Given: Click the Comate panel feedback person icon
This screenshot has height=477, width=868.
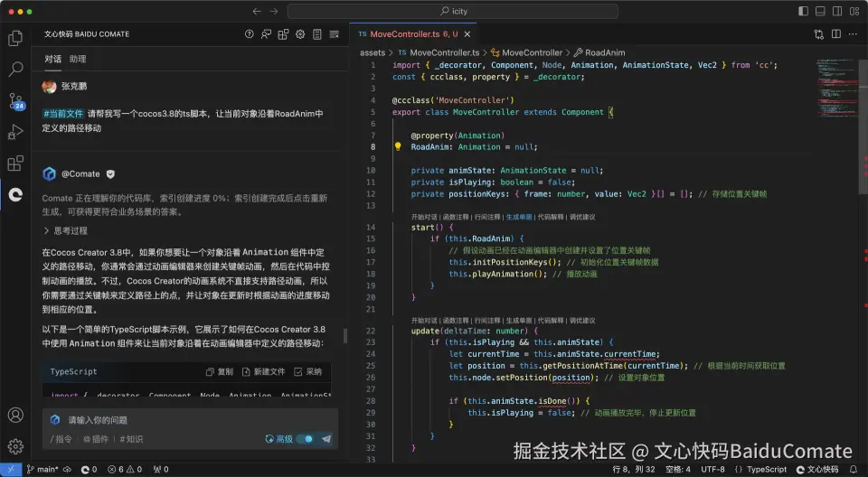Looking at the screenshot, I should [266, 34].
